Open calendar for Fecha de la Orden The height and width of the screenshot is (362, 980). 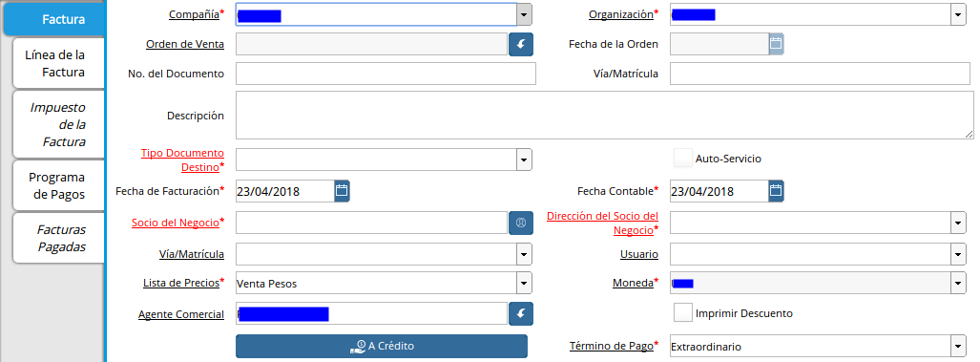[776, 44]
